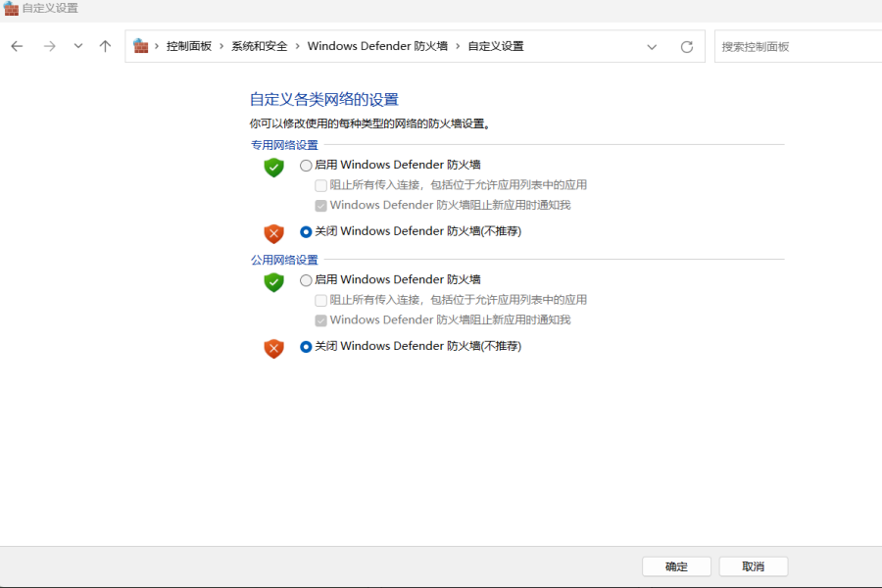Screen dimensions: 882x588
Task: Click the 搜索控制面板 search field
Action: click(798, 47)
